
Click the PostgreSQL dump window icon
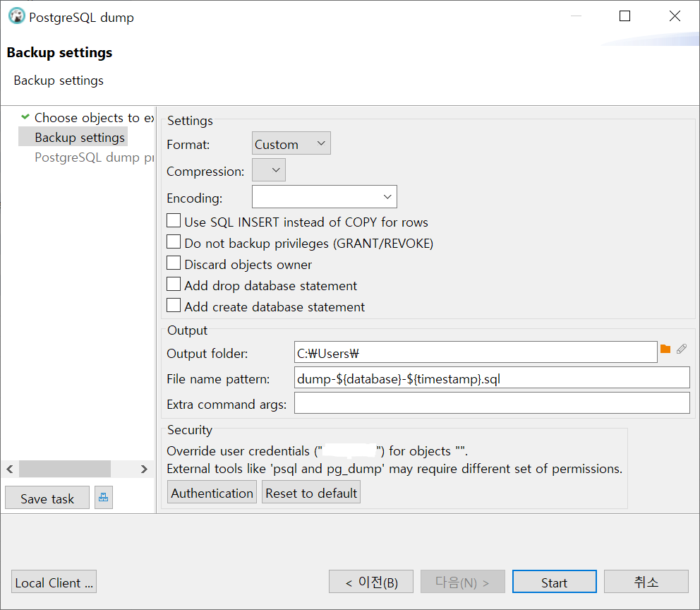tap(16, 16)
